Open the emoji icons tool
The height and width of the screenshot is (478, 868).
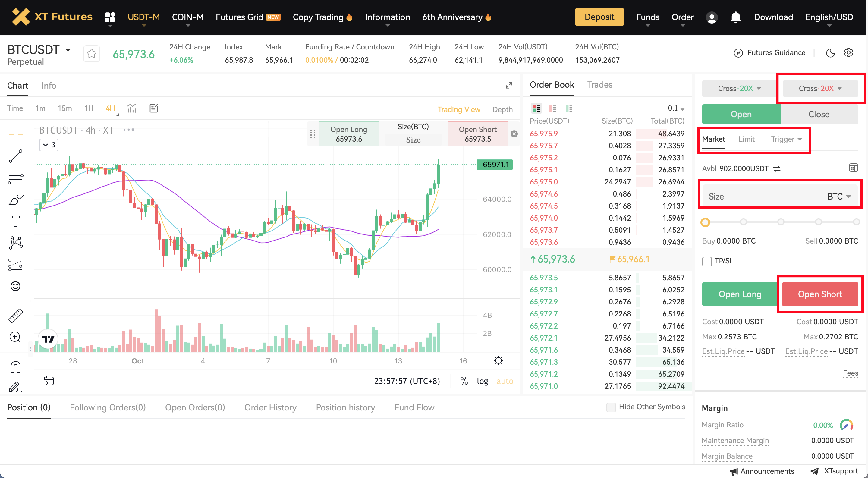15,286
